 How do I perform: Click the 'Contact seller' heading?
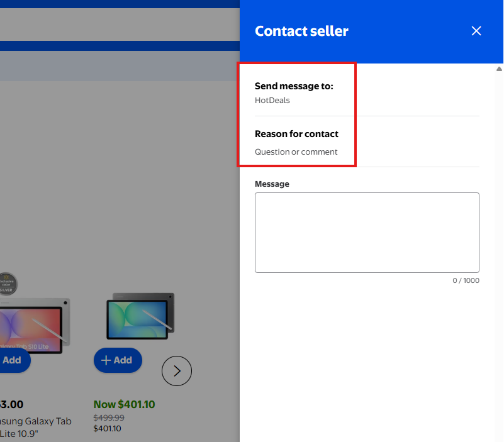pos(301,31)
